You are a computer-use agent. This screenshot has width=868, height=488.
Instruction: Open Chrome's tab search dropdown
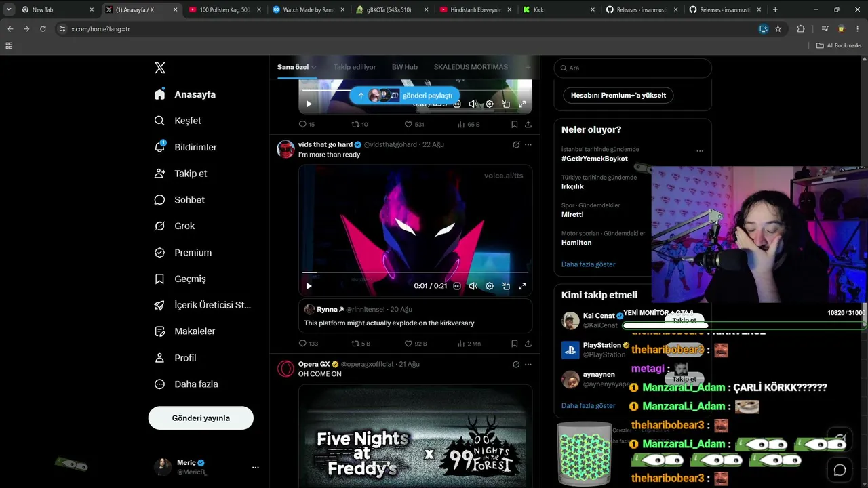coord(9,9)
